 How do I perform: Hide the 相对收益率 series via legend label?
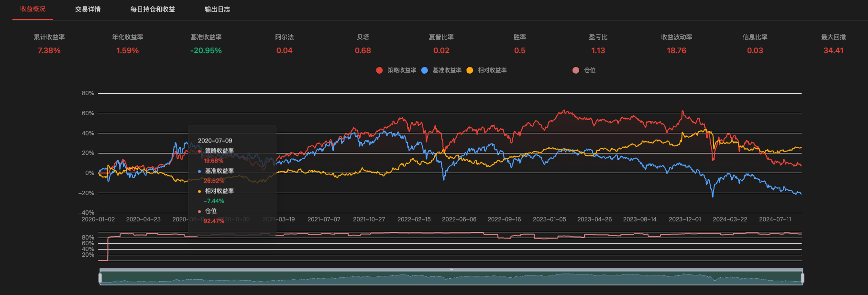pyautogui.click(x=492, y=70)
